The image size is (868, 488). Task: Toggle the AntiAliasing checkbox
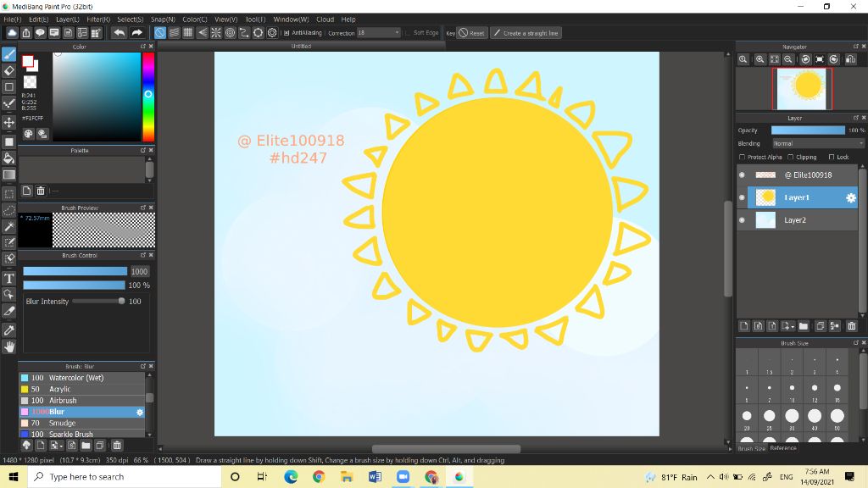coord(287,33)
